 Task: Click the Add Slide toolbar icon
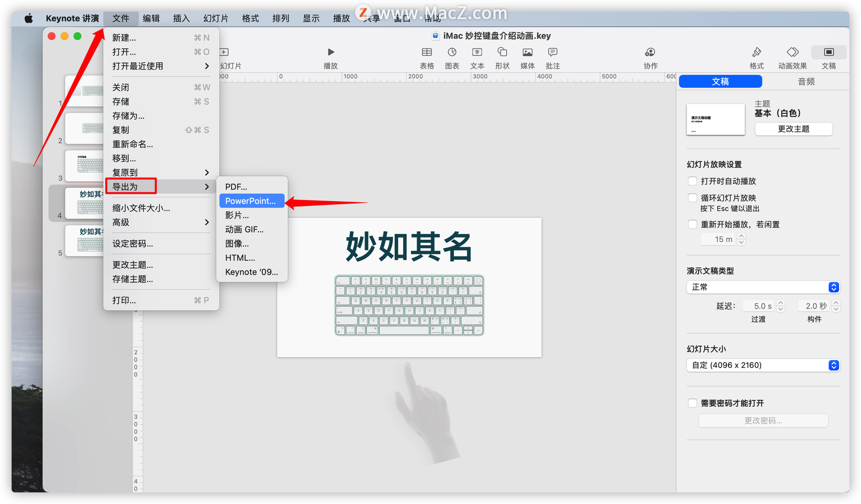[224, 52]
